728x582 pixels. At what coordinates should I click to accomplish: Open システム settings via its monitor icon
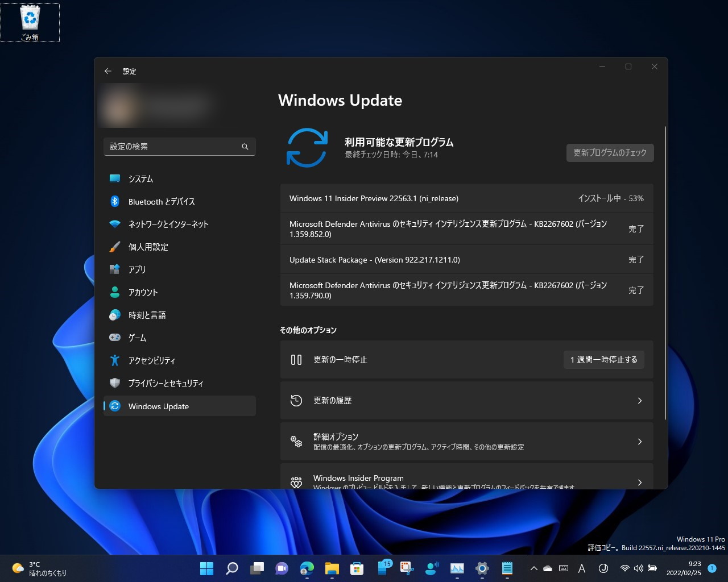point(115,178)
